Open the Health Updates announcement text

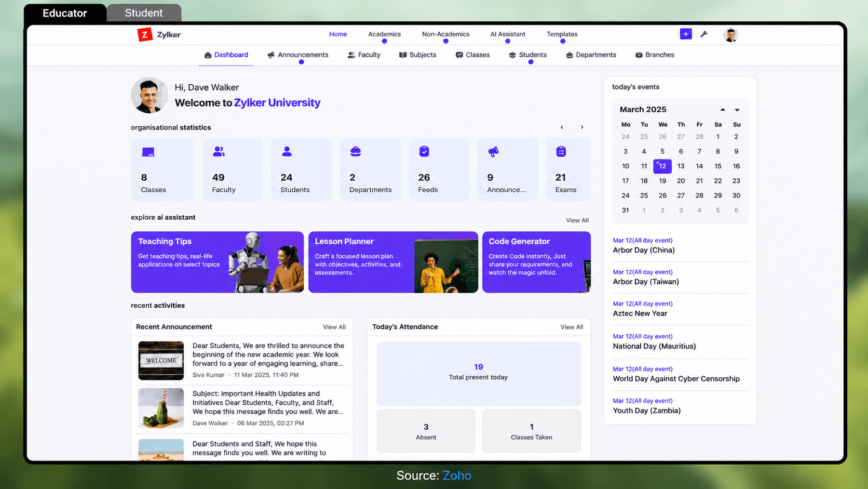268,403
